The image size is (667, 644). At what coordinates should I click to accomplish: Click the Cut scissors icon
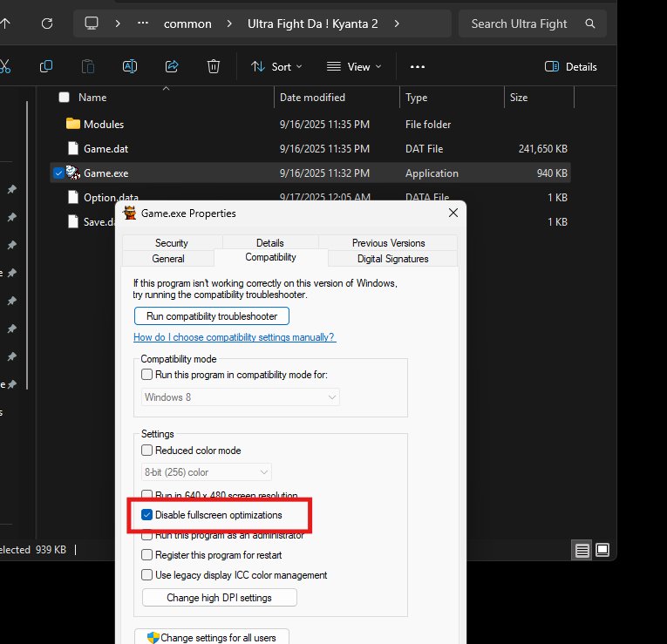coord(4,66)
